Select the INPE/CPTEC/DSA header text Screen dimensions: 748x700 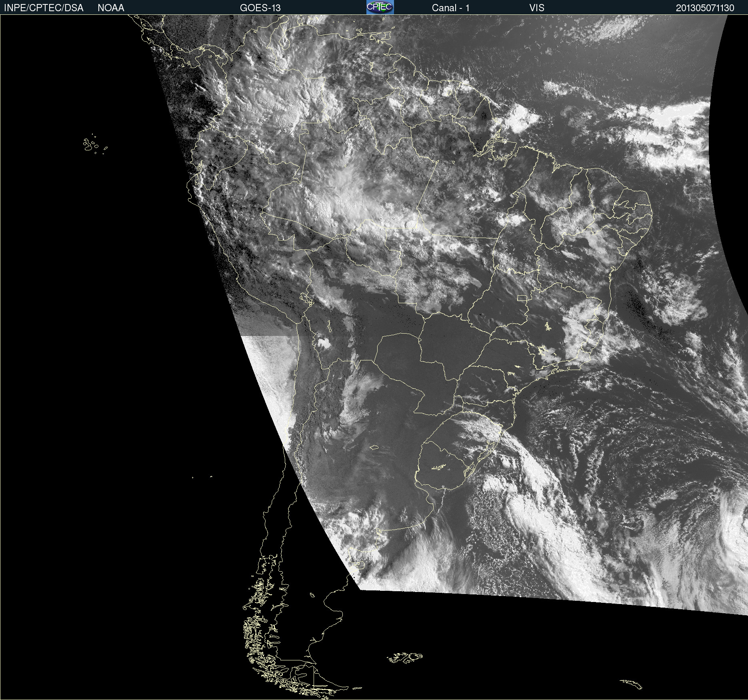pyautogui.click(x=44, y=8)
